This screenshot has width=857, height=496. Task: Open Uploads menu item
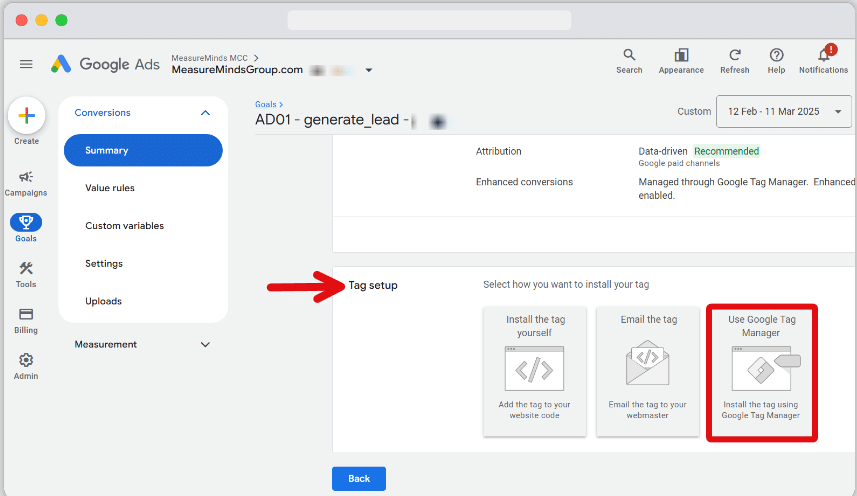click(x=103, y=301)
